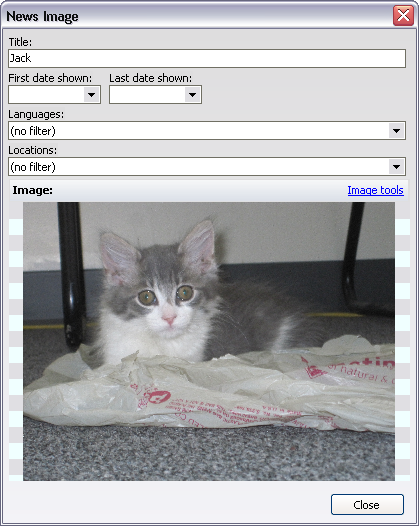Click the Image: section header
Screen dimensions: 419x526
pyautogui.click(x=32, y=190)
